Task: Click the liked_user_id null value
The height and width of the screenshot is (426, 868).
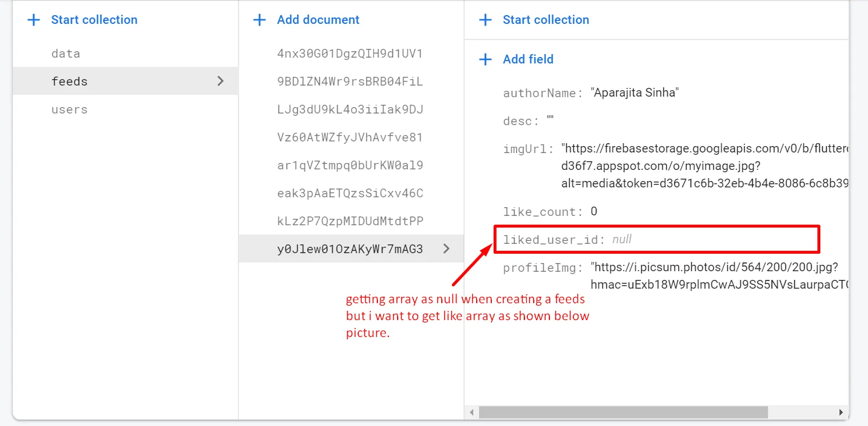Action: 621,240
